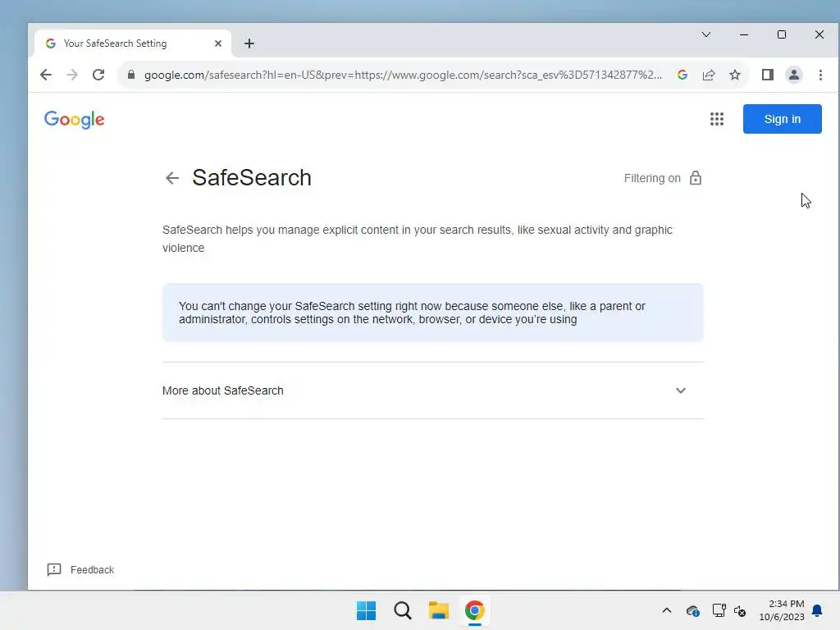This screenshot has width=840, height=630.
Task: Bookmark this tab with star icon
Action: (735, 75)
